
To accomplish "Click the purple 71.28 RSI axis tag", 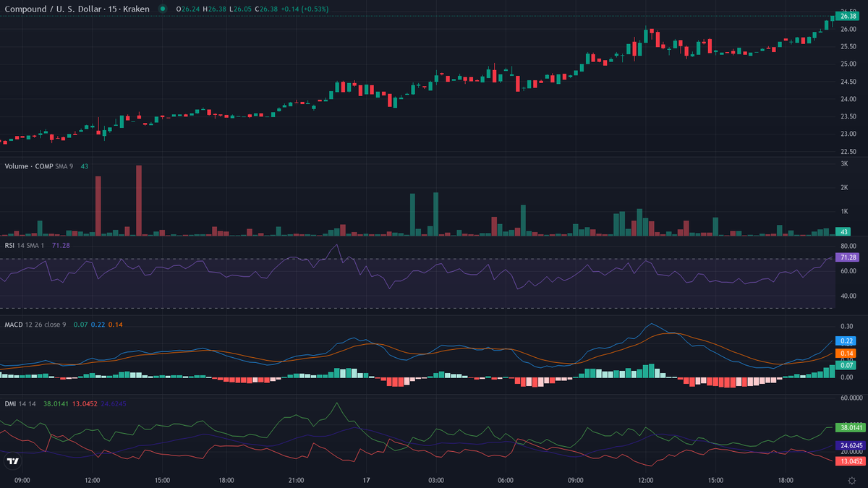I will point(846,257).
